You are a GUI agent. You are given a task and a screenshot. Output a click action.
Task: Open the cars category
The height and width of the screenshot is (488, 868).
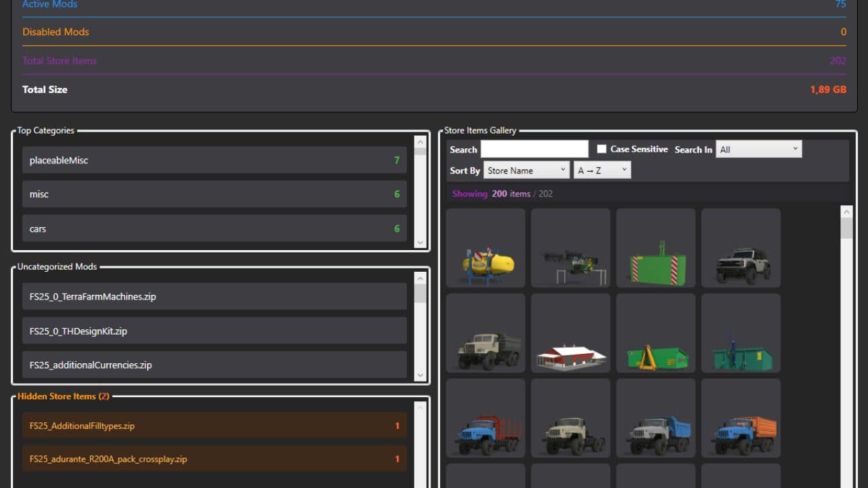(x=214, y=228)
